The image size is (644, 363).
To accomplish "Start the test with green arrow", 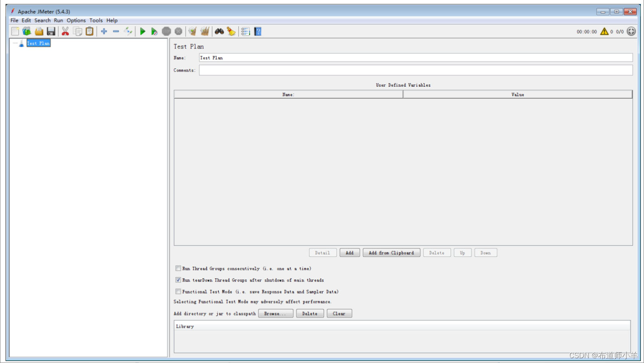I will tap(143, 31).
